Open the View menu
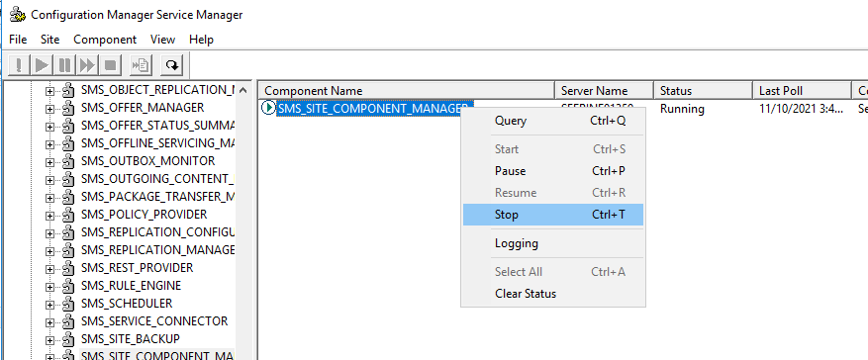Image resolution: width=868 pixels, height=360 pixels. click(162, 40)
